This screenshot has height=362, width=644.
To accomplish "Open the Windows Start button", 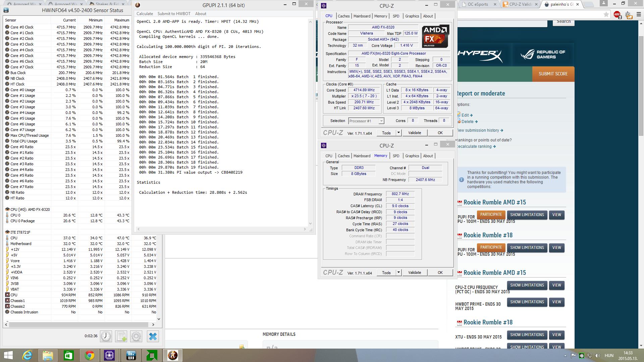I will coord(8,355).
